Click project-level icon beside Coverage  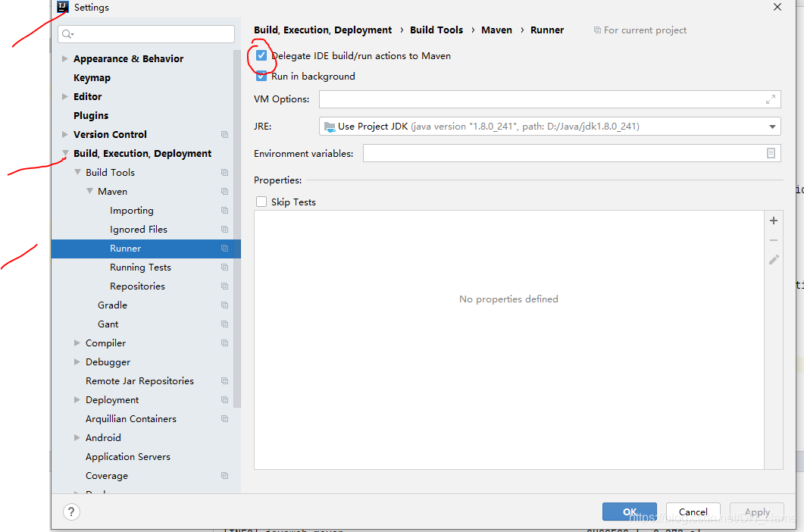coord(224,476)
